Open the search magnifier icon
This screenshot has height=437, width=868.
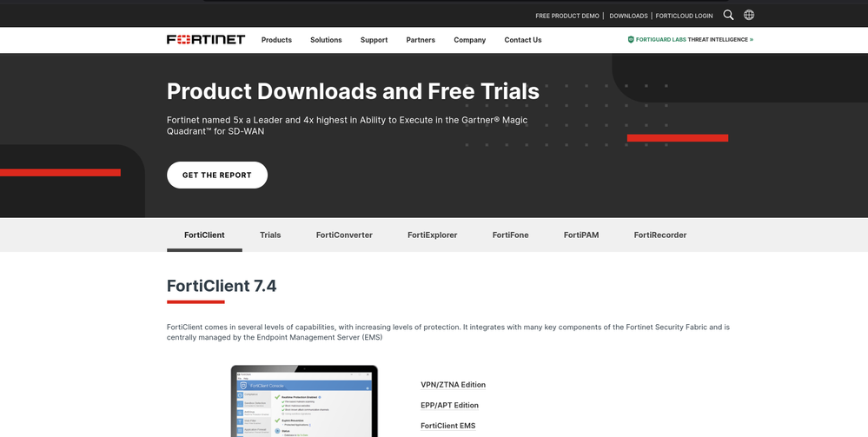[728, 15]
